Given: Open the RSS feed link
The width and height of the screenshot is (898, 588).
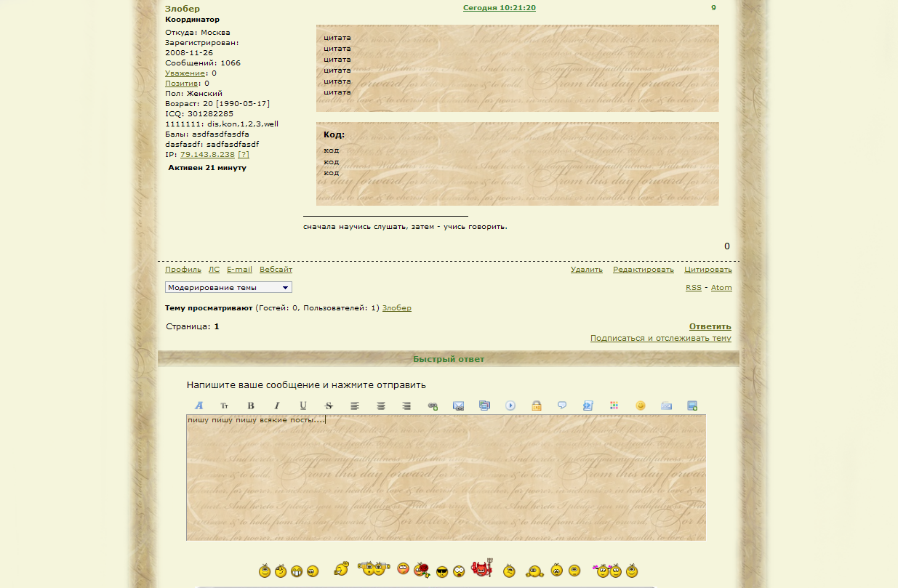Looking at the screenshot, I should click(693, 288).
